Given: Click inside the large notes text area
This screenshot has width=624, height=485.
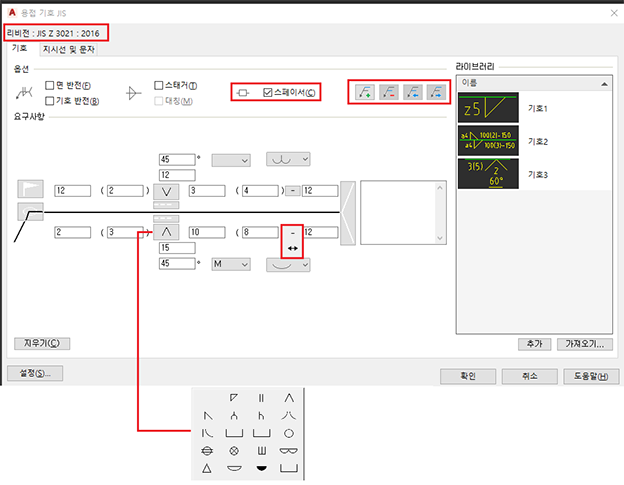Looking at the screenshot, I should 398,213.
